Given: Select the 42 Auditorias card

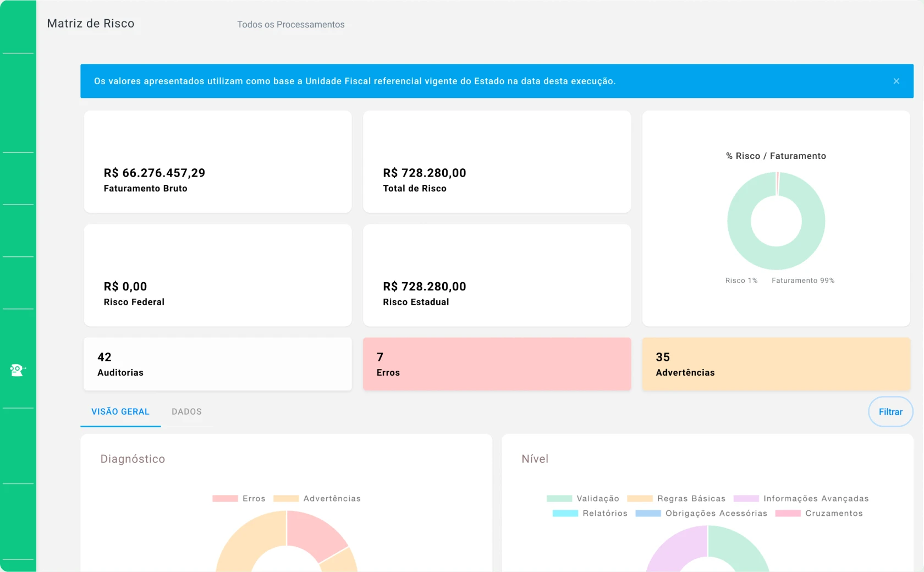Looking at the screenshot, I should 218,364.
